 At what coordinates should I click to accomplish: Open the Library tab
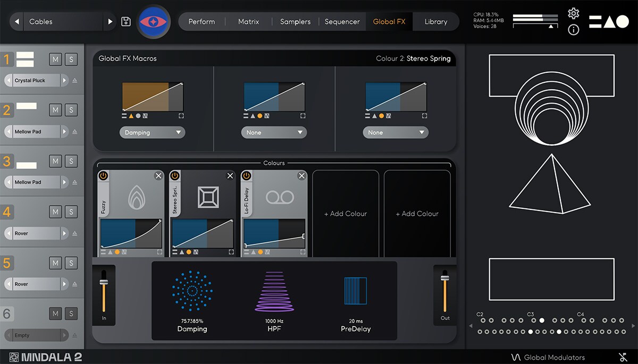(436, 22)
